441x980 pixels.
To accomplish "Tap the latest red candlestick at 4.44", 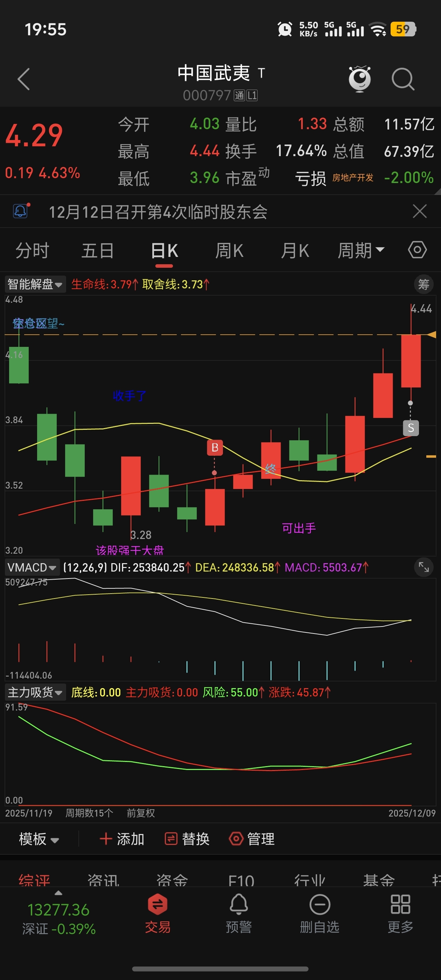I will tap(411, 360).
